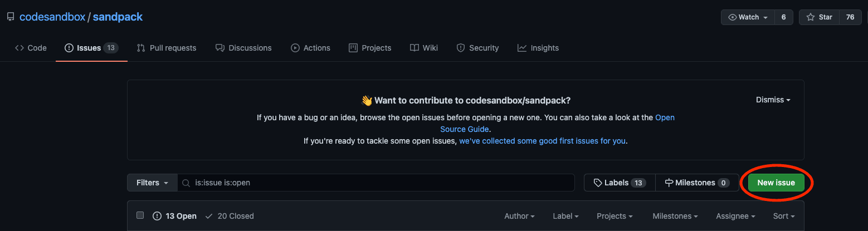Click the repository icon beside codesandbox

point(11,17)
